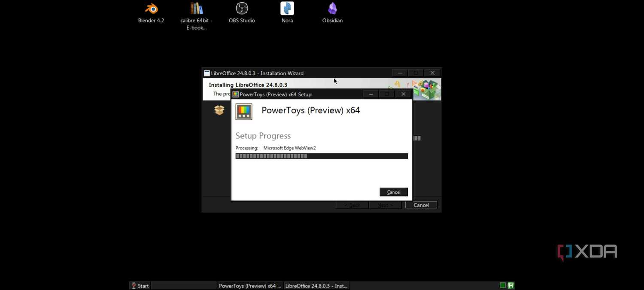Maximize the LibreOffice Installation Wizard window

416,73
